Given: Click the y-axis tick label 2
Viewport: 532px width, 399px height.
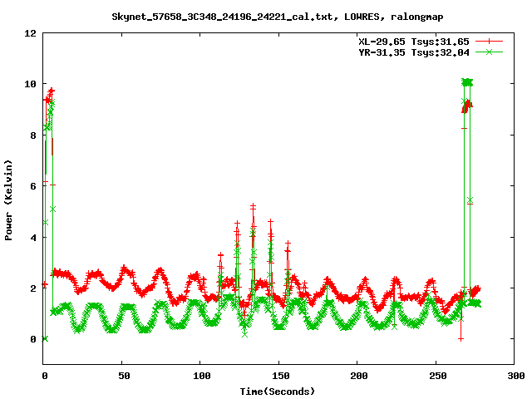Looking at the screenshot, I should click(33, 288).
